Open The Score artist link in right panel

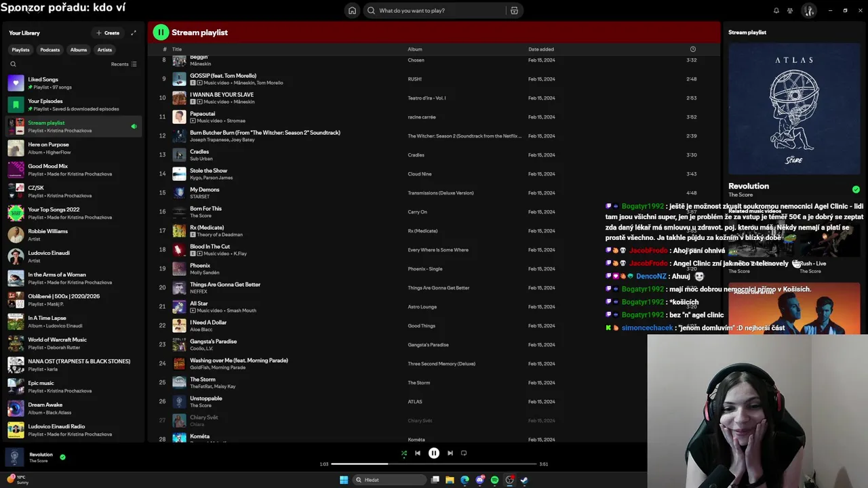click(741, 195)
